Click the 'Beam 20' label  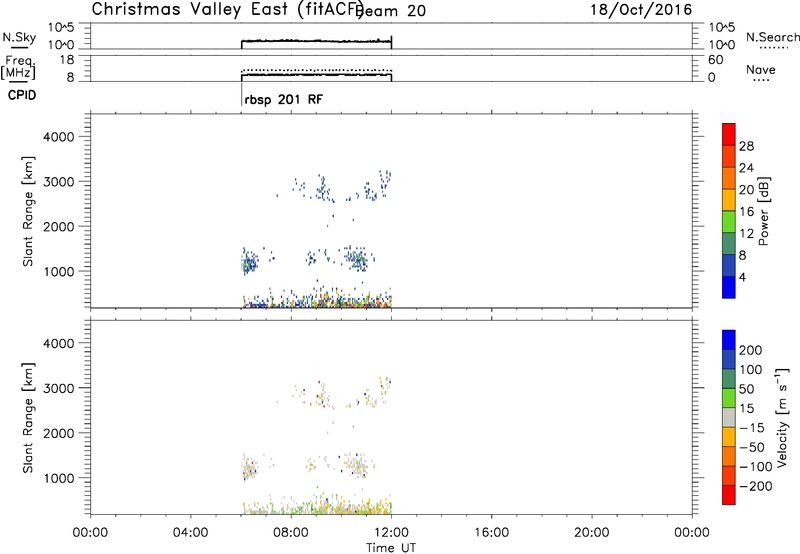[x=392, y=11]
